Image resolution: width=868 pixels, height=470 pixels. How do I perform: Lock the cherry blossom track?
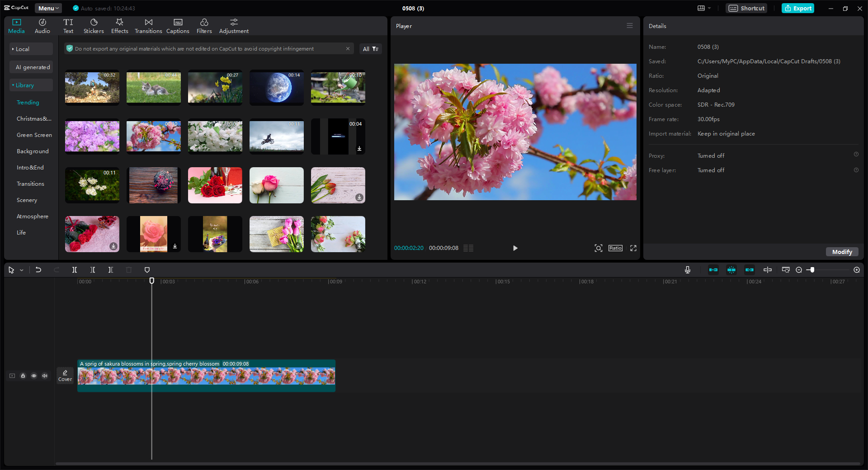[x=23, y=376]
